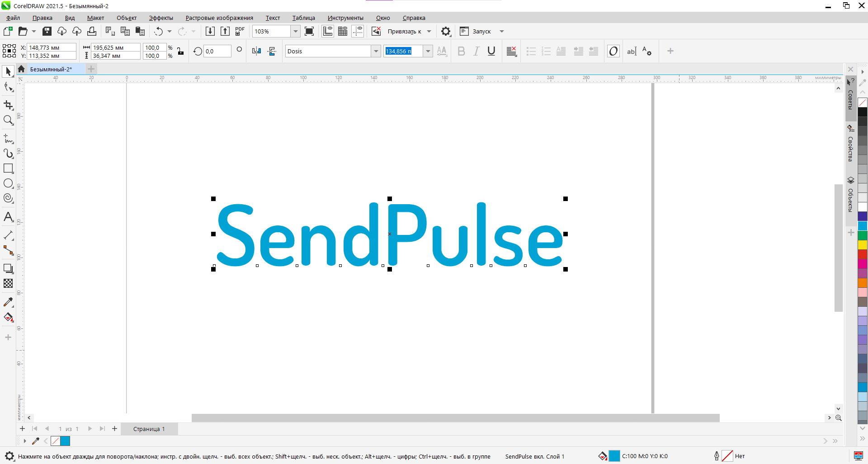The height and width of the screenshot is (464, 868).
Task: Go to the welcome screen home button
Action: tap(21, 69)
